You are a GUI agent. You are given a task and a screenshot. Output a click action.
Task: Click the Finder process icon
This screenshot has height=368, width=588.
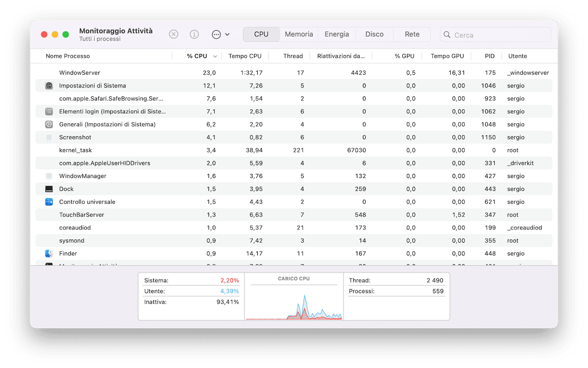(x=49, y=253)
